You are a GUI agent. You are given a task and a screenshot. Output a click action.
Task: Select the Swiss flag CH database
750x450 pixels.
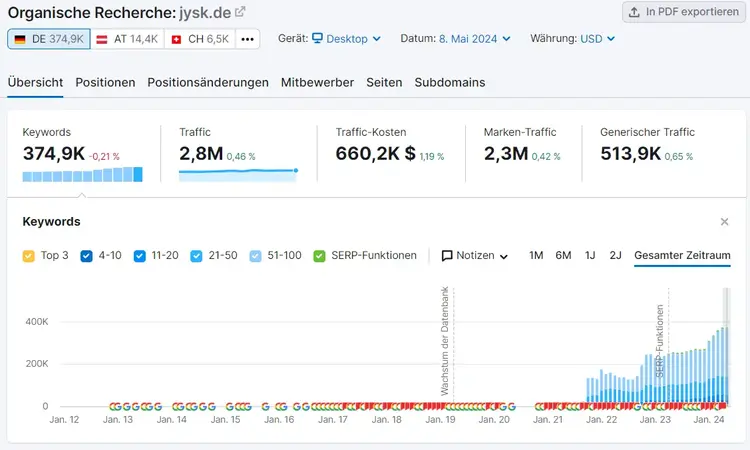(200, 39)
